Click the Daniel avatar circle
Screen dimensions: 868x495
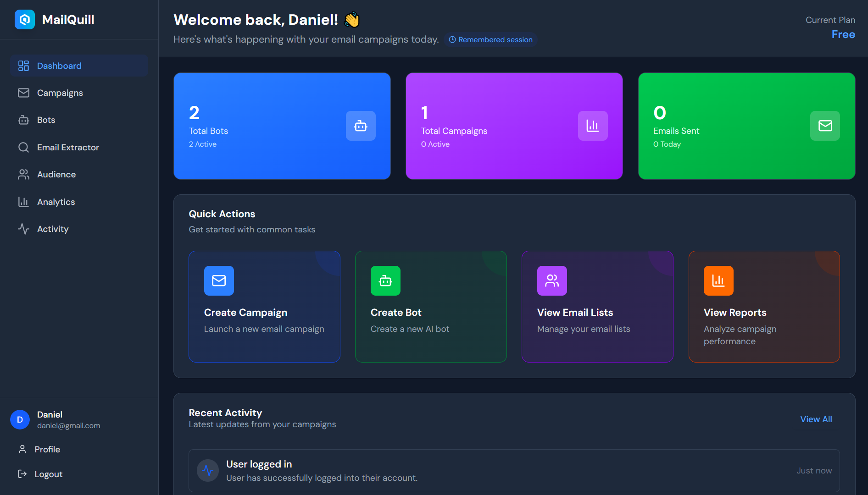pyautogui.click(x=20, y=420)
